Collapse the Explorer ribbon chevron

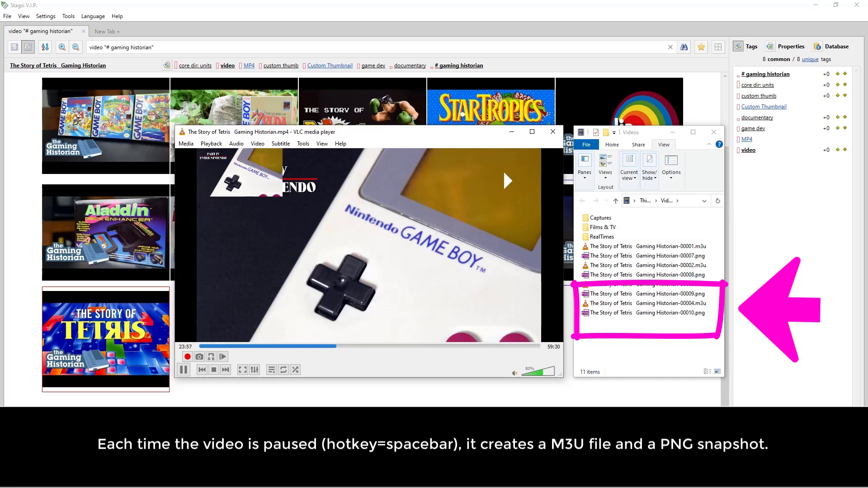(709, 144)
